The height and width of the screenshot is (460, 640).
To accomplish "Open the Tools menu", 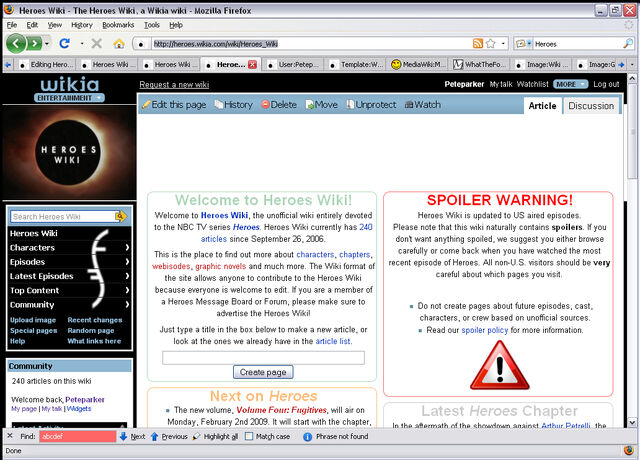I will click(x=151, y=25).
